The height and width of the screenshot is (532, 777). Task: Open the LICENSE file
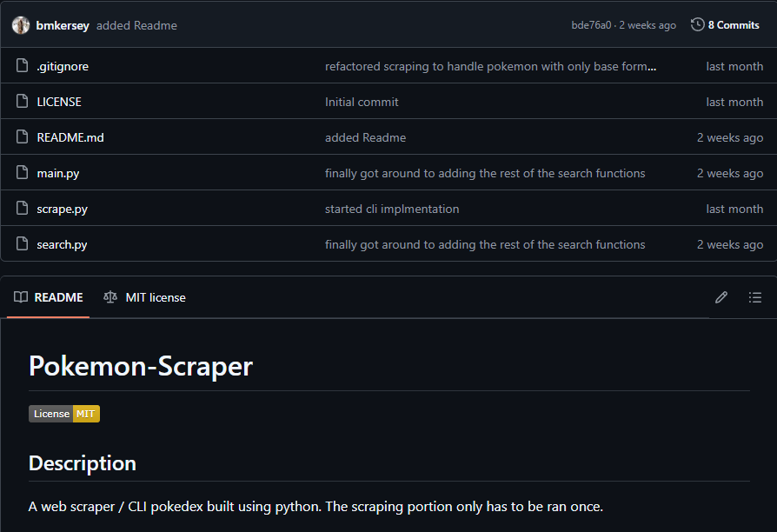tap(59, 102)
